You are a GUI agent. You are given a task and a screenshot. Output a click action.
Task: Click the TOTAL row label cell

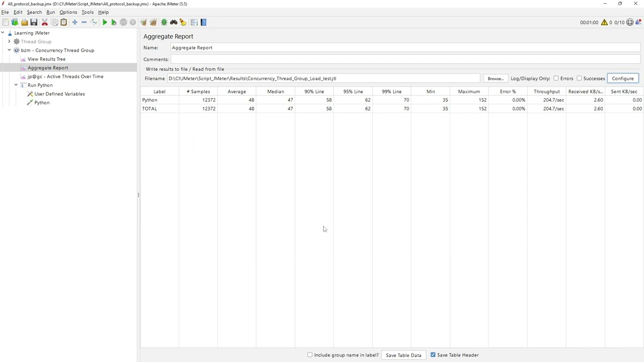pyautogui.click(x=159, y=109)
